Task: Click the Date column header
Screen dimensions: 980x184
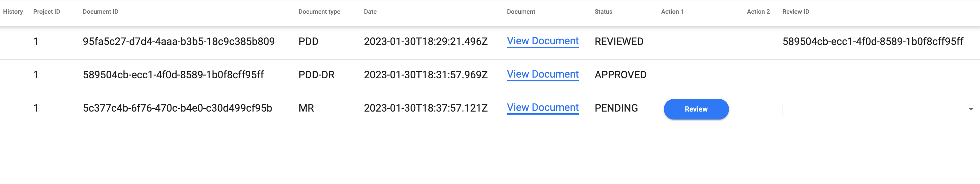Action: pos(370,12)
